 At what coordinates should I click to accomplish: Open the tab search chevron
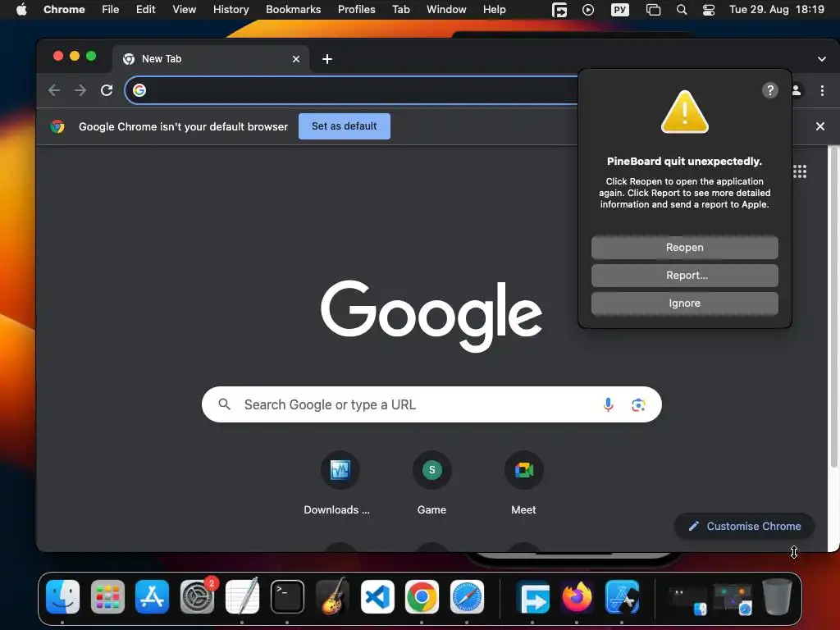point(822,59)
